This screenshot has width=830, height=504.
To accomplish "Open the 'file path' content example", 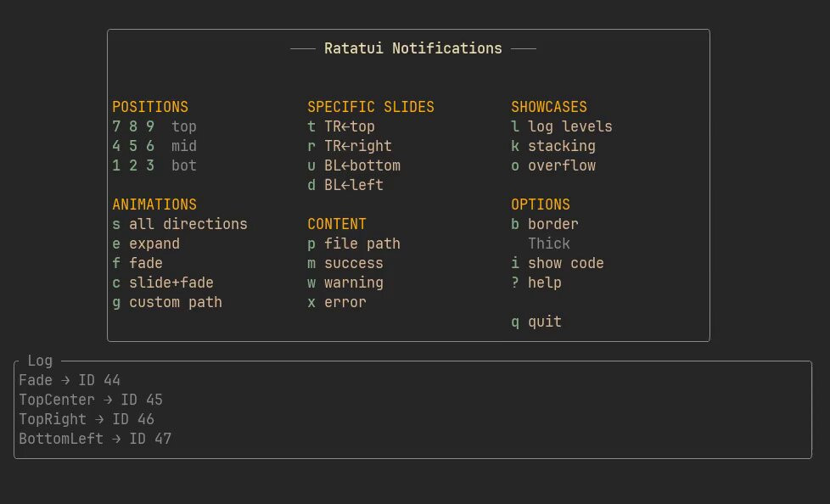I will pos(362,244).
